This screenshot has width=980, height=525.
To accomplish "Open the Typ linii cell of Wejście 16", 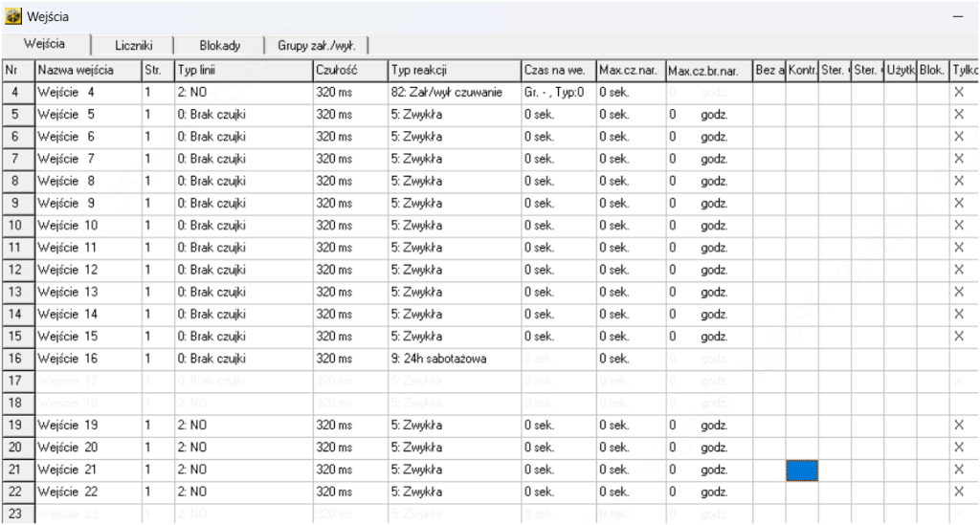I will click(241, 359).
